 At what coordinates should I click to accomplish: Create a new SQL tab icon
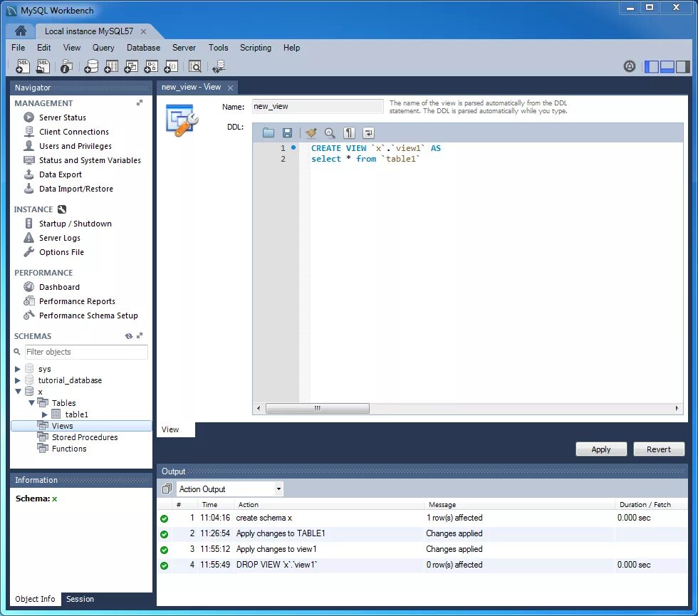point(22,66)
